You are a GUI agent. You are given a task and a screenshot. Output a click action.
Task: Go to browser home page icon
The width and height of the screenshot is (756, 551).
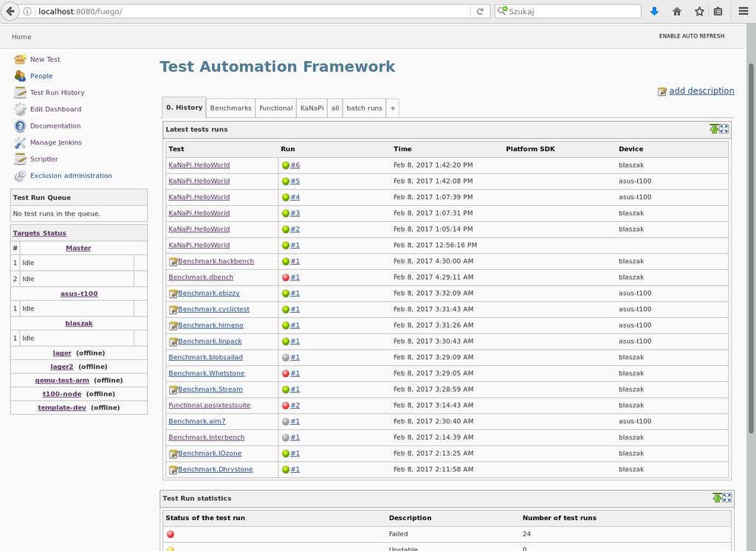coord(677,11)
